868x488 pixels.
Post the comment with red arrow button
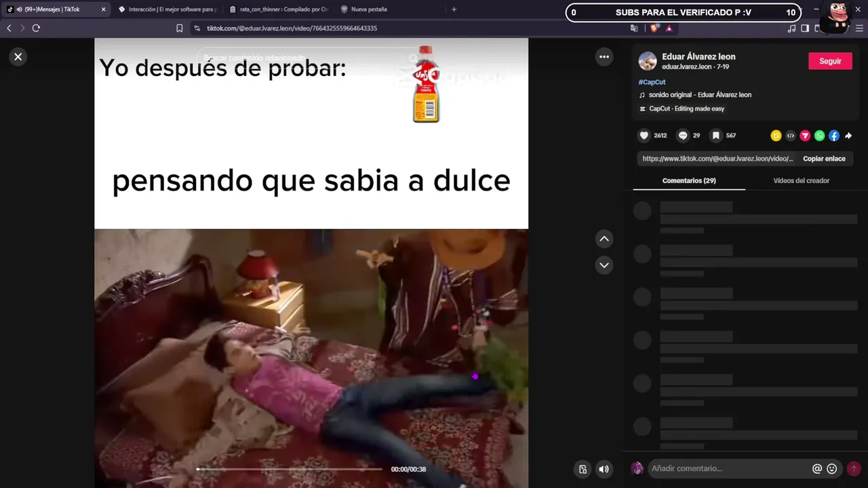[854, 468]
